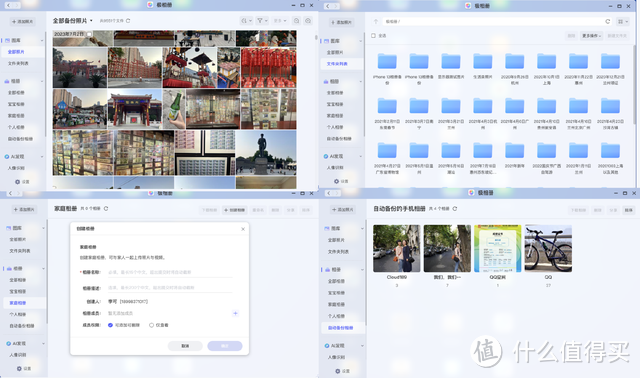
Task: Click the 相册名称 input field
Action: 170,272
